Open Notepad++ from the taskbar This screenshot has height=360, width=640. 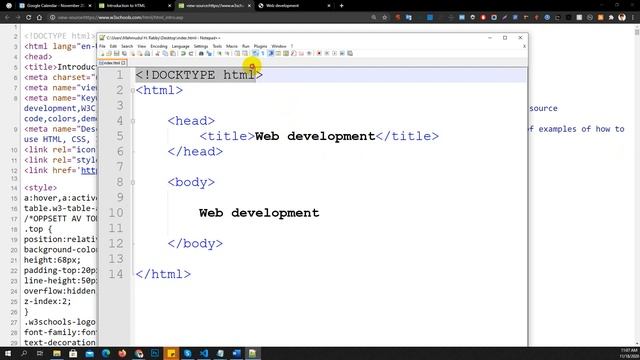(x=253, y=353)
